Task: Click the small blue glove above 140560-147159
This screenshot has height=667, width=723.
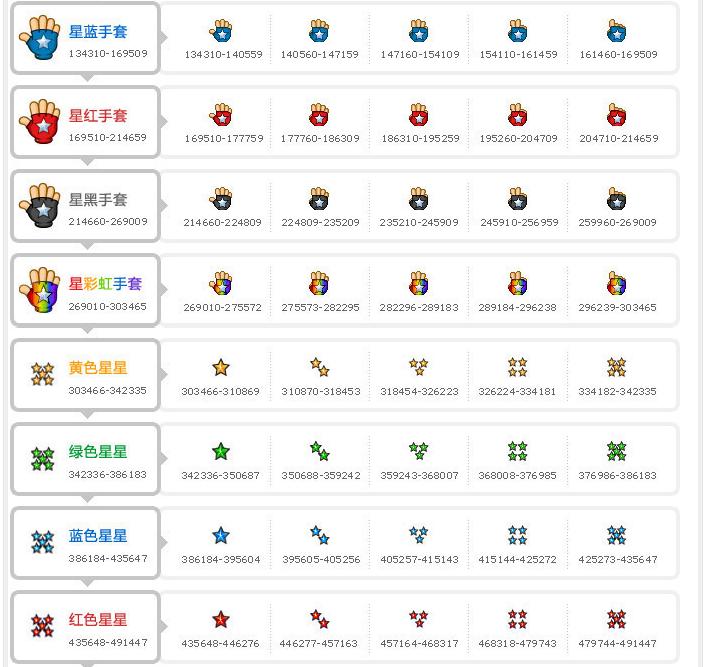Action: (319, 31)
